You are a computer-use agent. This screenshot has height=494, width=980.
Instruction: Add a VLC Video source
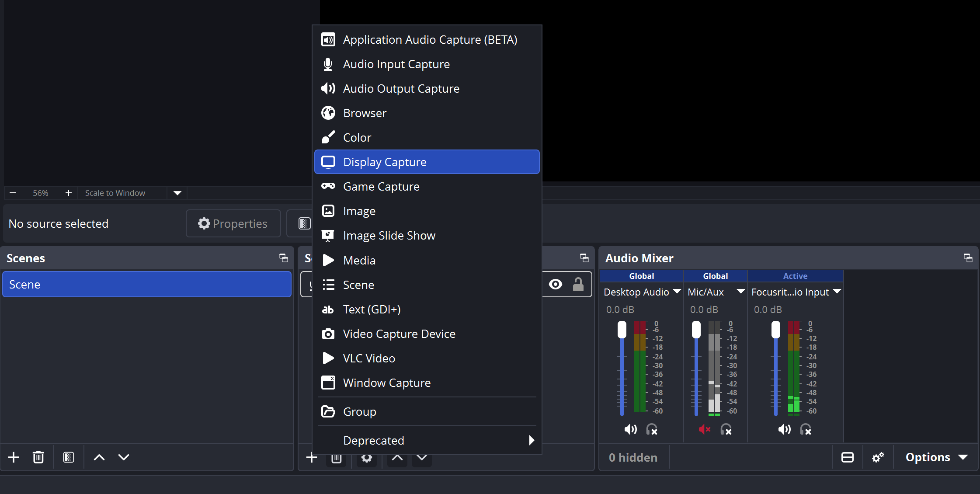427,358
